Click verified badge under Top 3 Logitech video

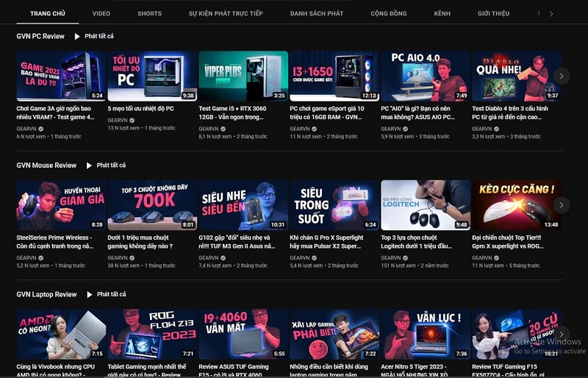[406, 258]
